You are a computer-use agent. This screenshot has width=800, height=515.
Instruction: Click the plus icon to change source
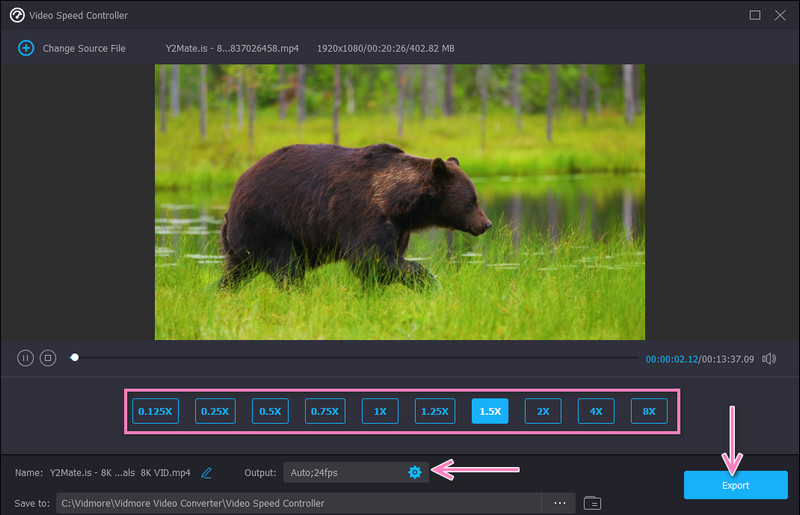pos(26,48)
